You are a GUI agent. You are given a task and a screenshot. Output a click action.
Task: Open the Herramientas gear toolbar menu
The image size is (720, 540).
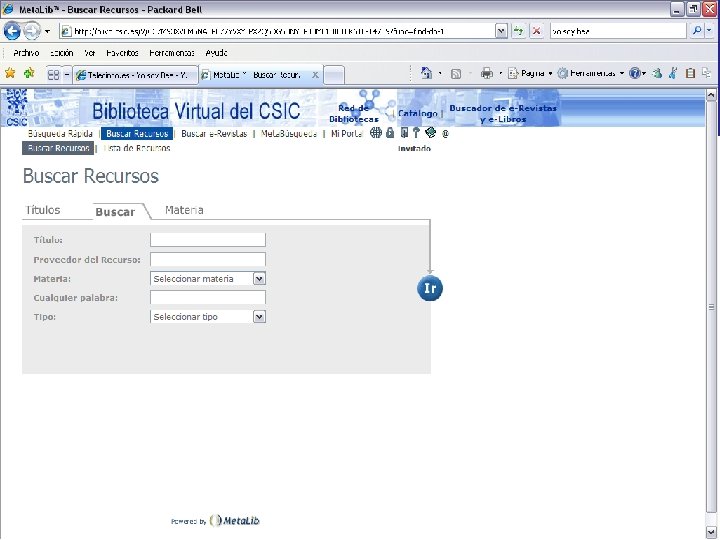click(x=591, y=73)
